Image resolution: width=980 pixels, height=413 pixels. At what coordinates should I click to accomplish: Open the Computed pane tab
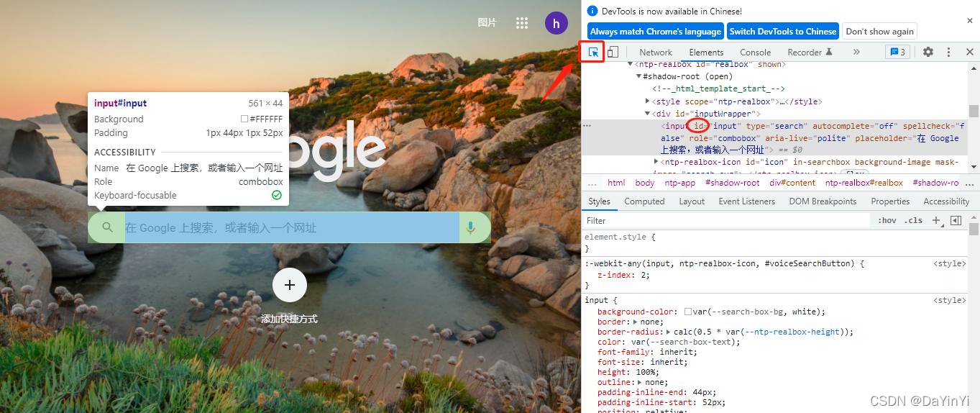pyautogui.click(x=644, y=201)
